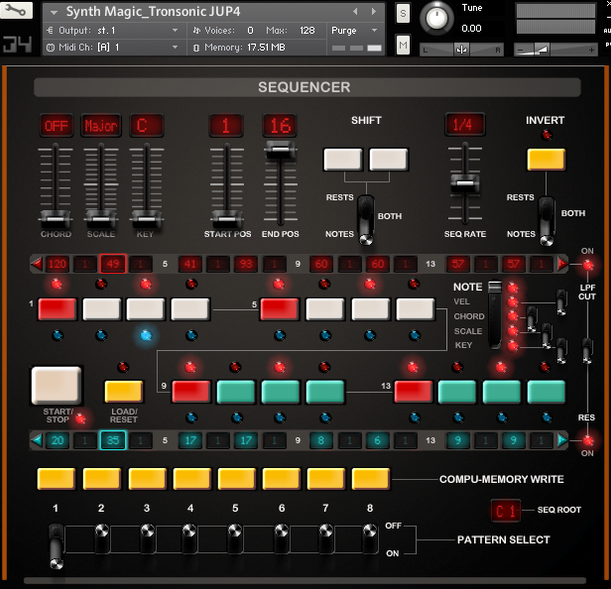Click the CHORD display showing OFF

tap(56, 126)
